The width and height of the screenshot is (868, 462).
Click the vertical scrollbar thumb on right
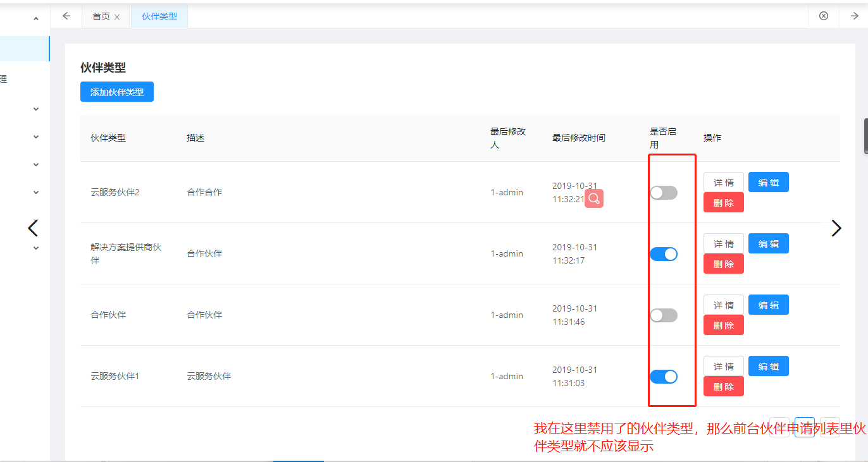(865, 136)
